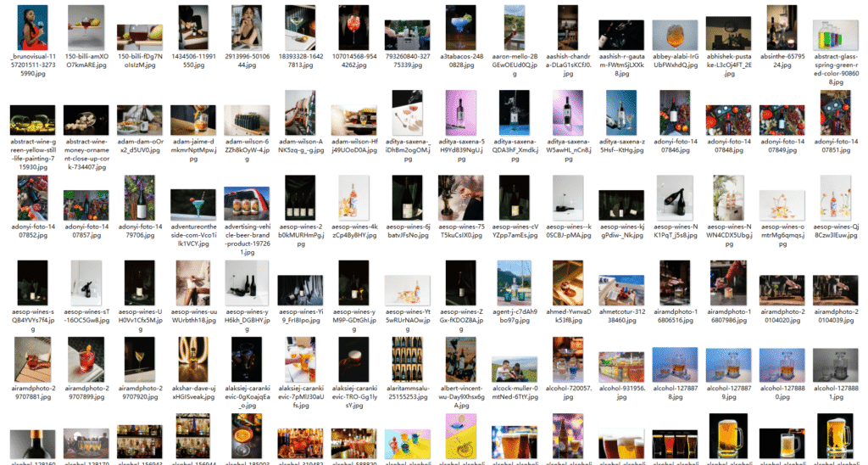Select the aesop-wines-cVYZpp7amEs.jpg thumbnail
Screen dimensions: 868x465
515,198
